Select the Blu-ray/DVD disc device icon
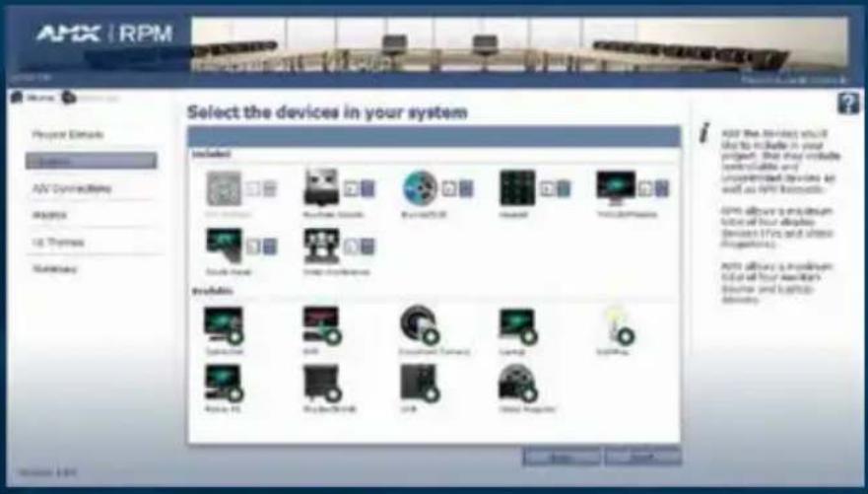 coord(420,187)
